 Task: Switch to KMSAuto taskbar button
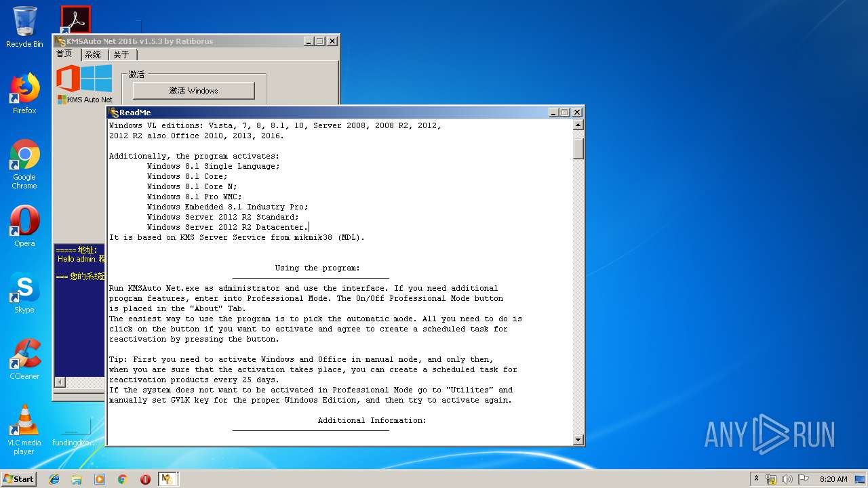167,479
